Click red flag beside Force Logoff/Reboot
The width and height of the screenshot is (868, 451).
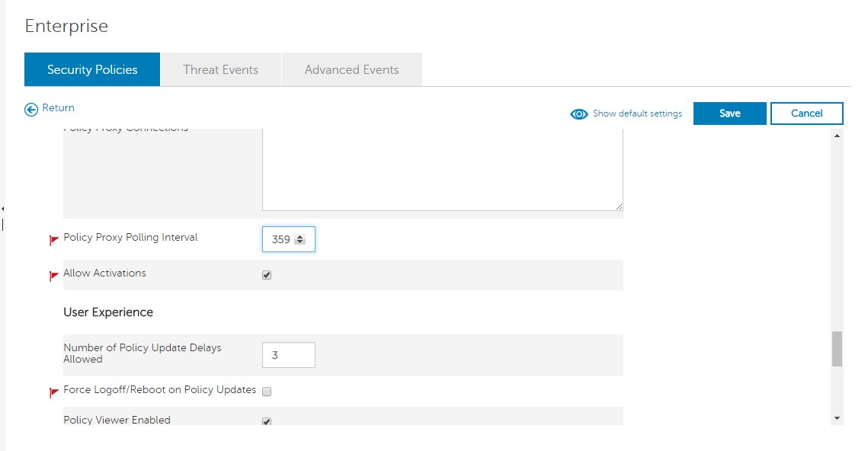pos(54,392)
